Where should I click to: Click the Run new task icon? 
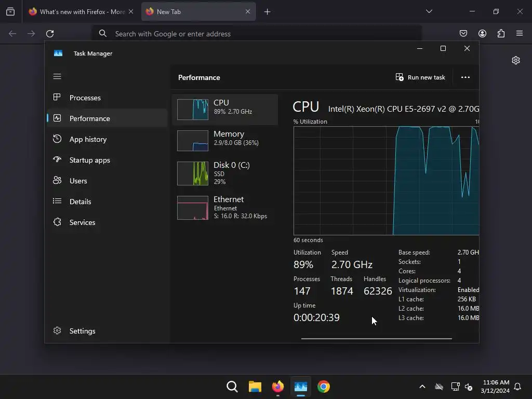(400, 77)
